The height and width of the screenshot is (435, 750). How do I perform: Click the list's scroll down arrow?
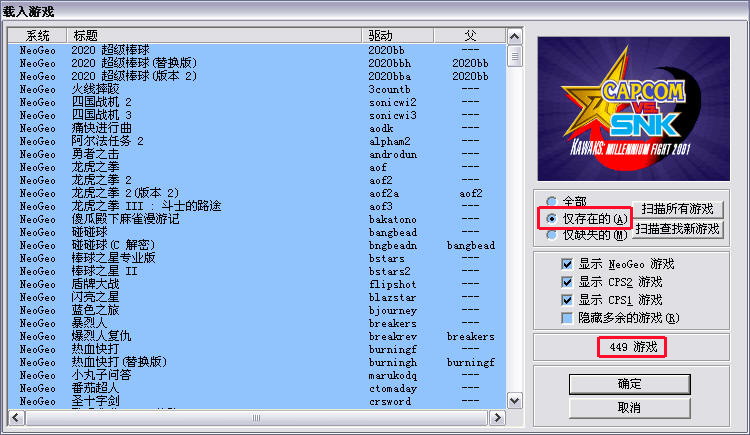tap(515, 401)
